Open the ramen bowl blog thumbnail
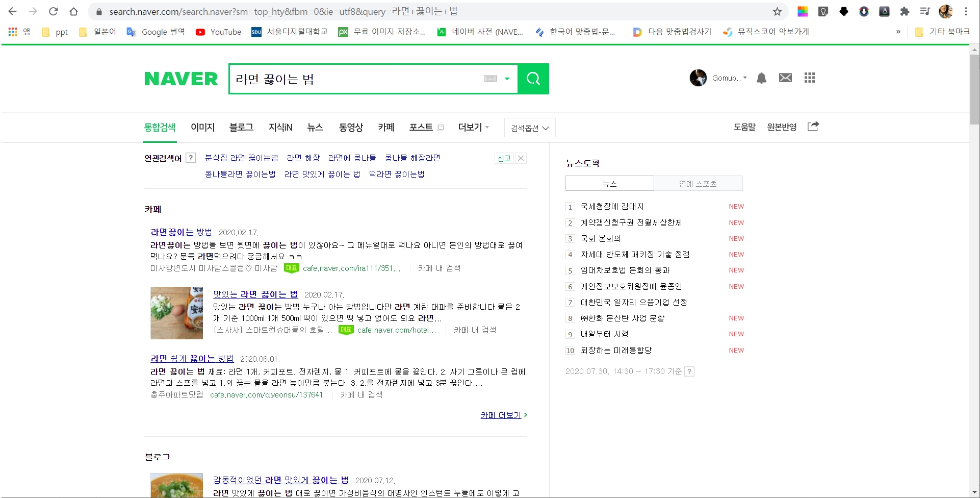Image resolution: width=980 pixels, height=498 pixels. click(176, 485)
